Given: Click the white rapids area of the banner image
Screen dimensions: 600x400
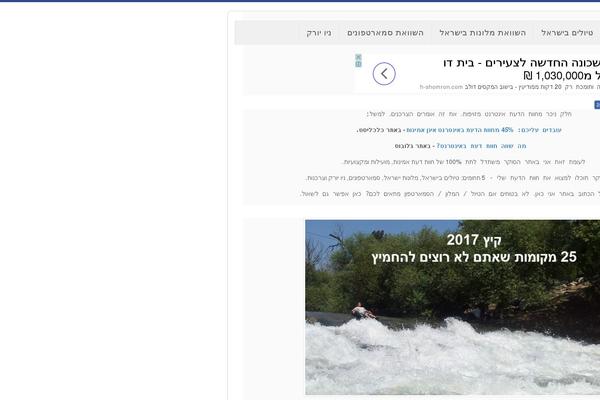Looking at the screenshot, I should pyautogui.click(x=452, y=356).
